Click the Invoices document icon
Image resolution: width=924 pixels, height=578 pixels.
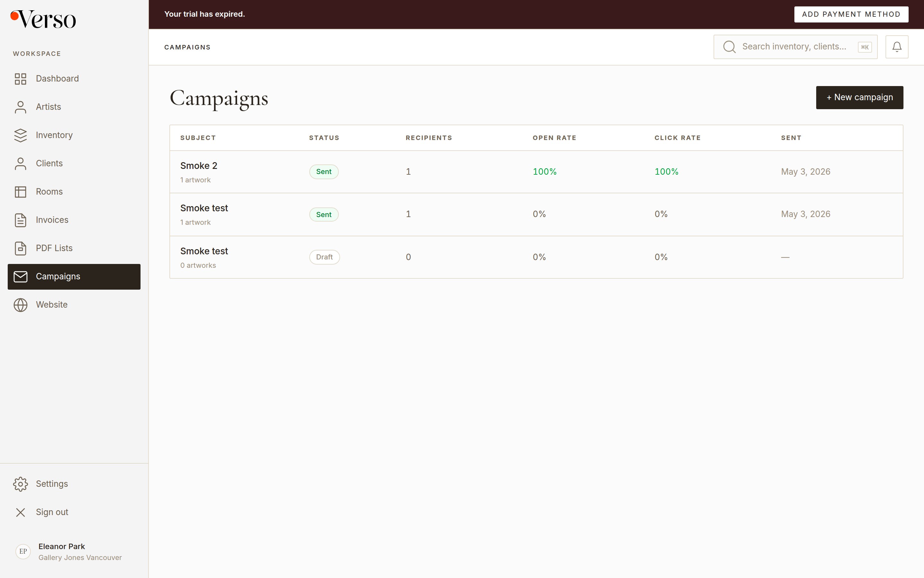pyautogui.click(x=20, y=220)
